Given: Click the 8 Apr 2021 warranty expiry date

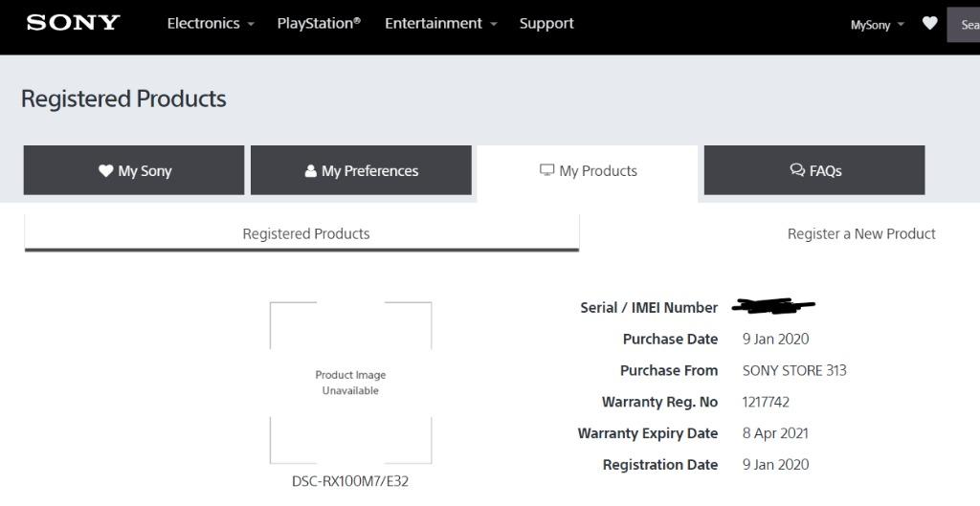Looking at the screenshot, I should coord(775,433).
